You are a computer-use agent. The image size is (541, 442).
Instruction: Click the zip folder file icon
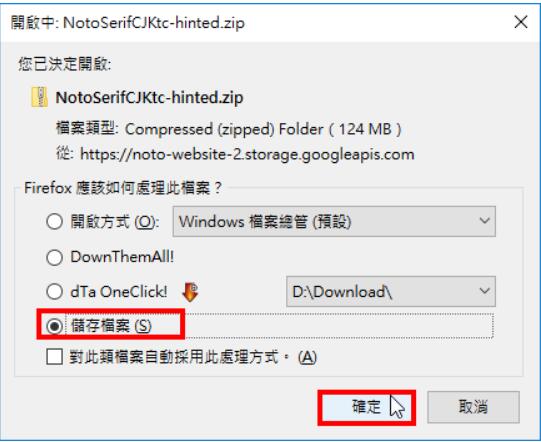[39, 97]
